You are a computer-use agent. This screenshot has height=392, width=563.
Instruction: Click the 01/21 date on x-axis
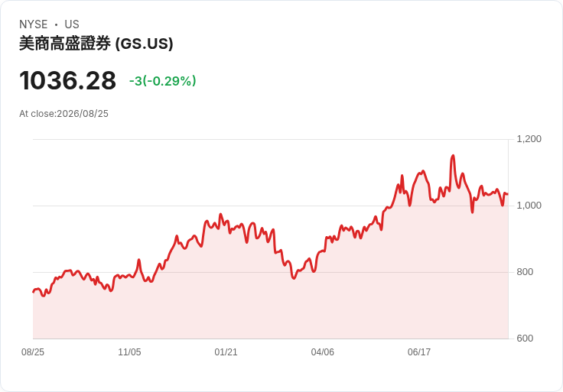pyautogui.click(x=226, y=352)
